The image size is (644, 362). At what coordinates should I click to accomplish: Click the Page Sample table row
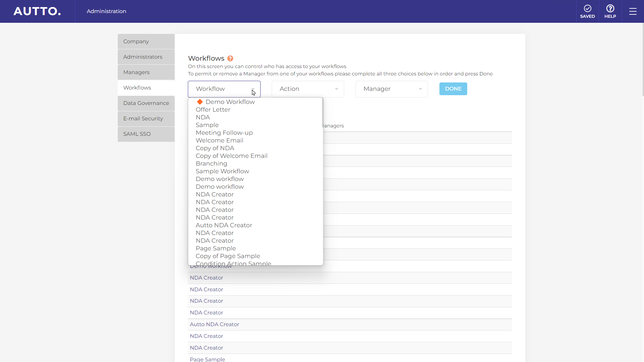[x=350, y=359]
